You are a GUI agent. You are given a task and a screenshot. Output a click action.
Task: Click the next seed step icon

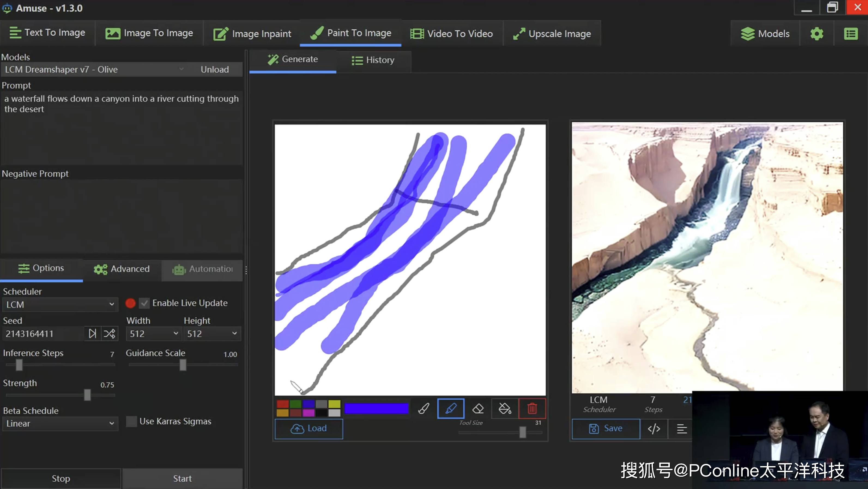92,334
